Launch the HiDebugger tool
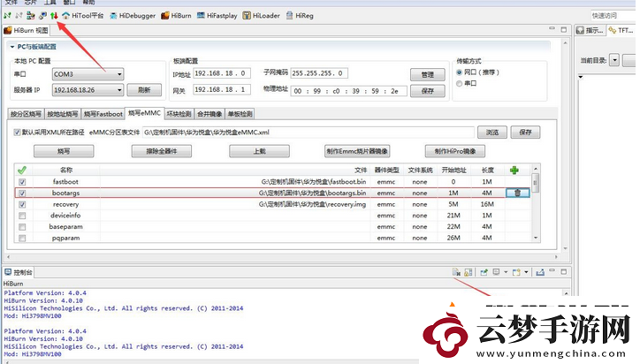 [133, 16]
